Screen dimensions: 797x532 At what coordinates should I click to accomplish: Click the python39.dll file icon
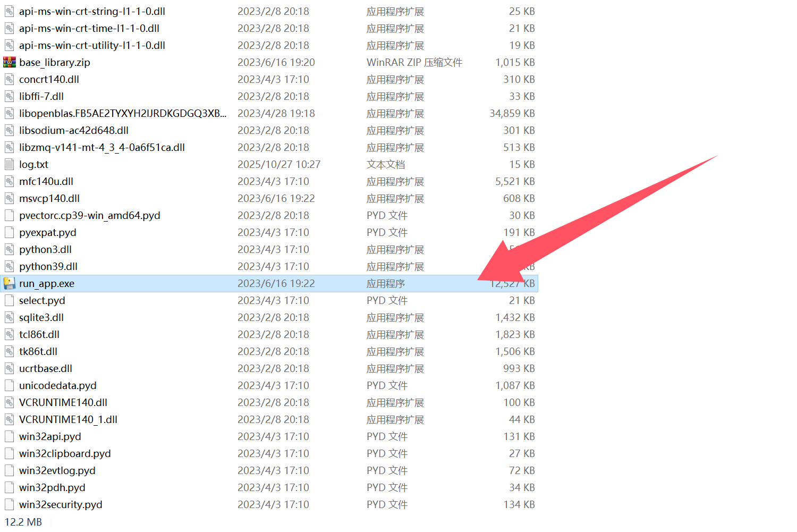tap(10, 266)
